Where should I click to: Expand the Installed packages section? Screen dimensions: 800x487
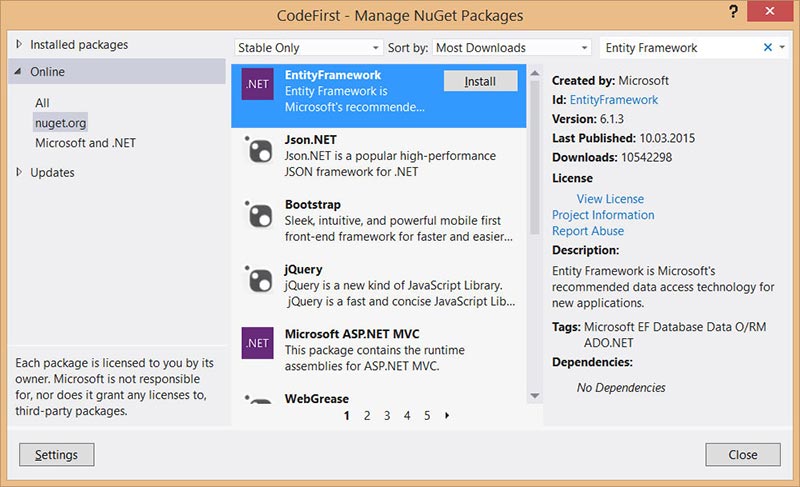point(19,44)
